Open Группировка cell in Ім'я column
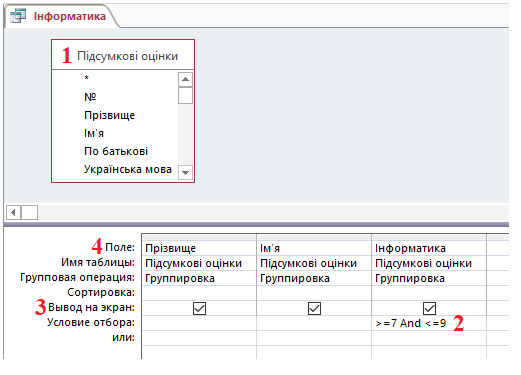 pyautogui.click(x=314, y=278)
